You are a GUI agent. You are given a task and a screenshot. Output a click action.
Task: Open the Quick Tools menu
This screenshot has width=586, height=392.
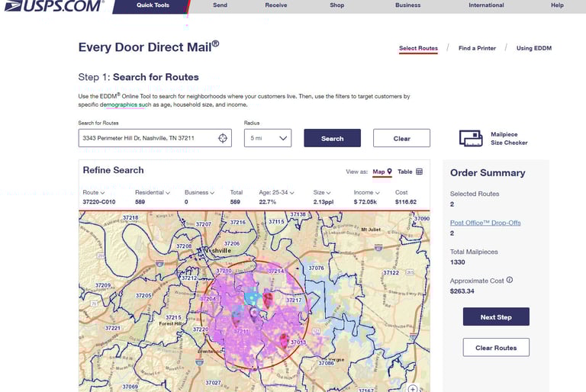click(x=153, y=5)
